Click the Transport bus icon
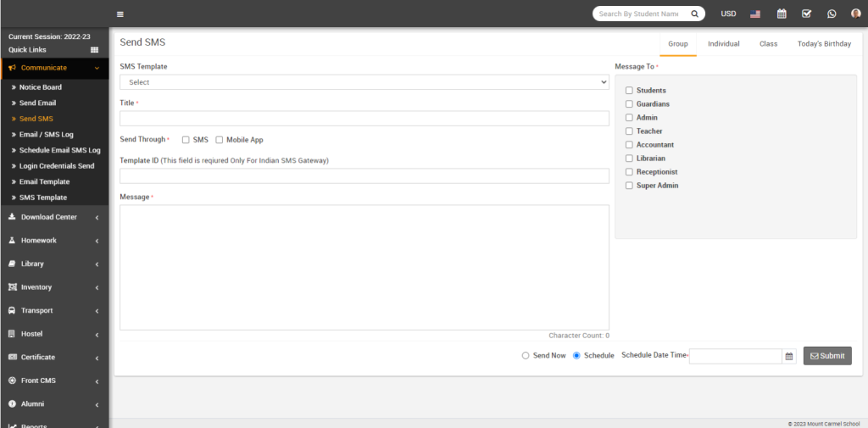This screenshot has width=868, height=428. coord(12,311)
